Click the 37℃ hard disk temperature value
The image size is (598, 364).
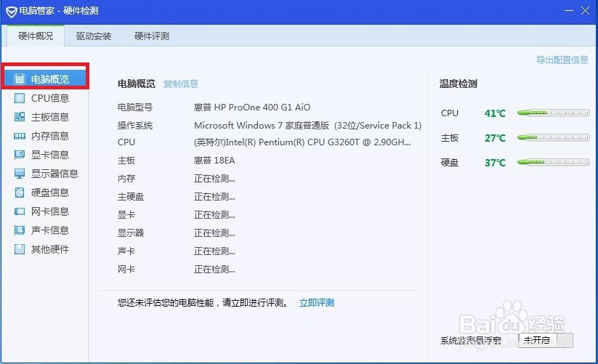[x=495, y=163]
